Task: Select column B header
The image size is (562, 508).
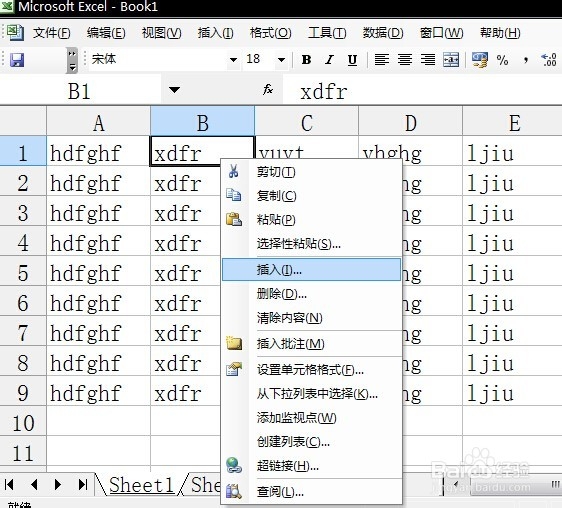Action: [x=203, y=122]
